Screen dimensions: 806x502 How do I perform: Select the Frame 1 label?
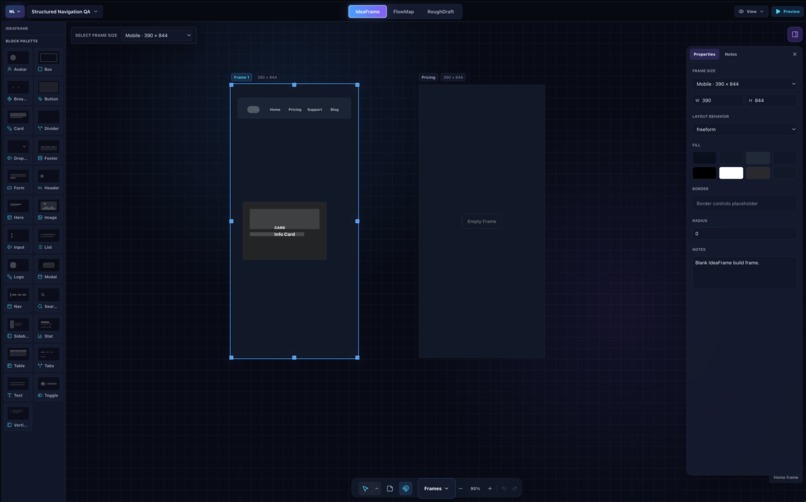click(x=241, y=78)
